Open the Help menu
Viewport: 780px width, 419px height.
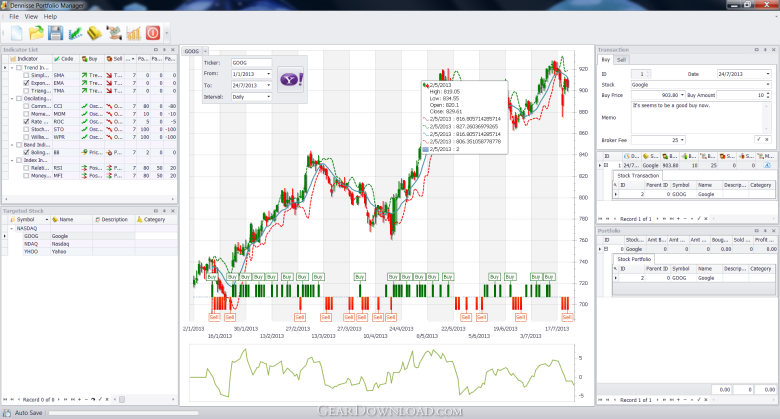click(x=50, y=16)
